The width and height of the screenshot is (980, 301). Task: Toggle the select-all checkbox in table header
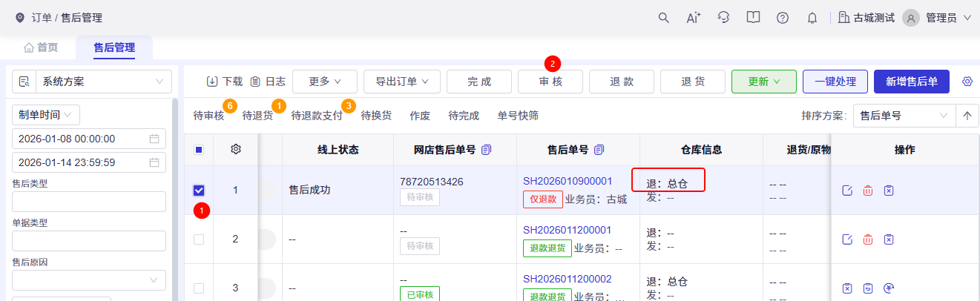tap(199, 150)
